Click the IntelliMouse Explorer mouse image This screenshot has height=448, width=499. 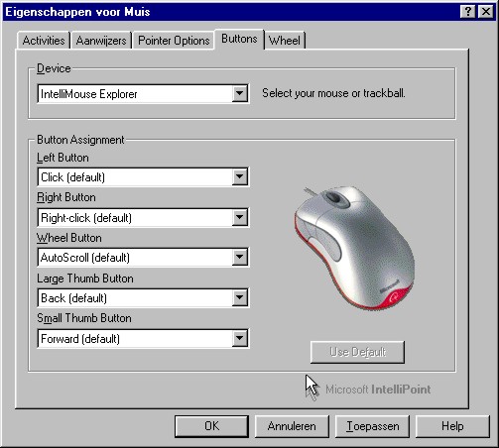(x=354, y=248)
